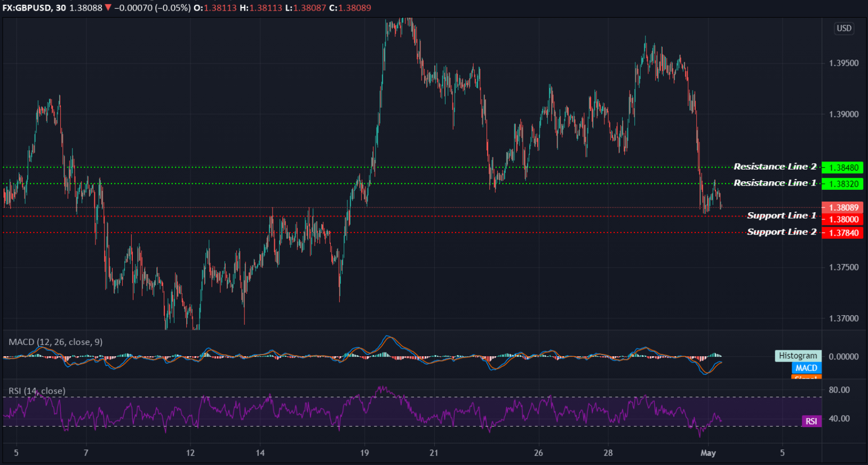Screen dimensions: 868x465
Task: Click the 12 date on time axis
Action: click(x=190, y=453)
